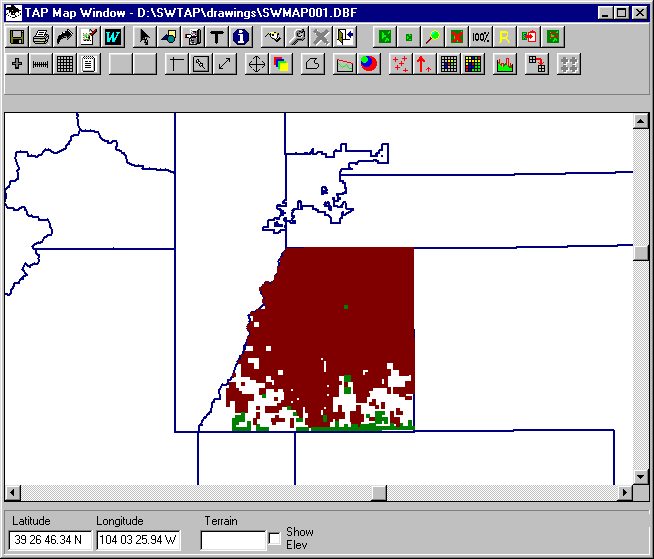This screenshot has height=559, width=654.
Task: Click the ruler scale icon
Action: click(x=41, y=64)
